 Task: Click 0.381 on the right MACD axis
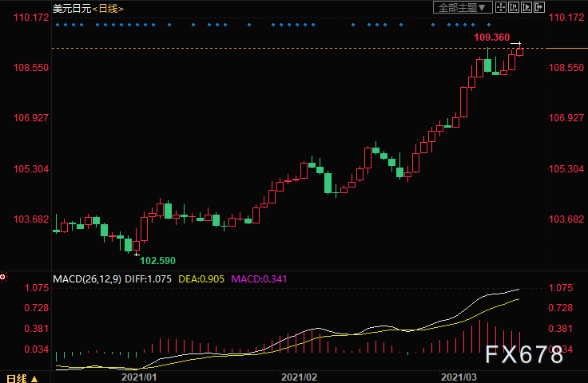coord(561,328)
